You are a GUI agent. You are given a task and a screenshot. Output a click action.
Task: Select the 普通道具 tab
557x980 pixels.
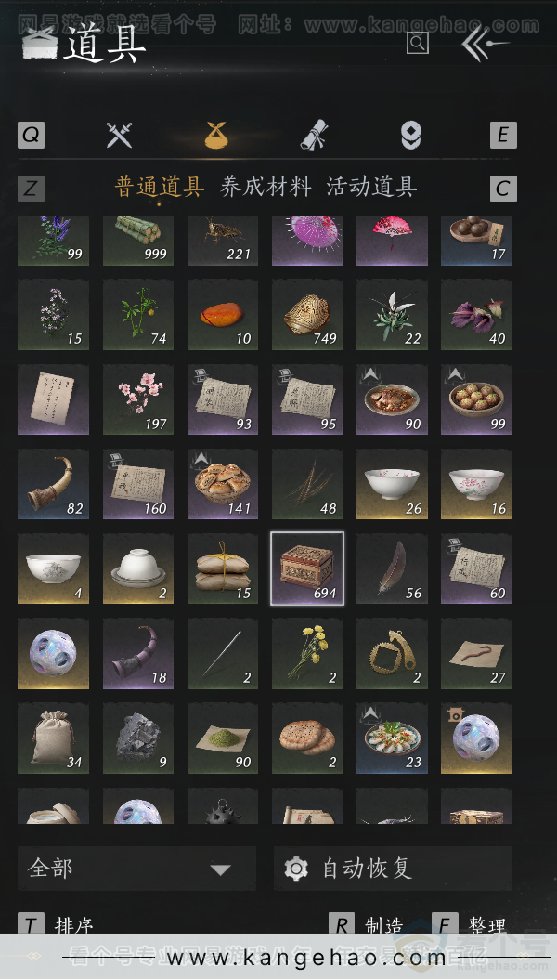click(160, 187)
